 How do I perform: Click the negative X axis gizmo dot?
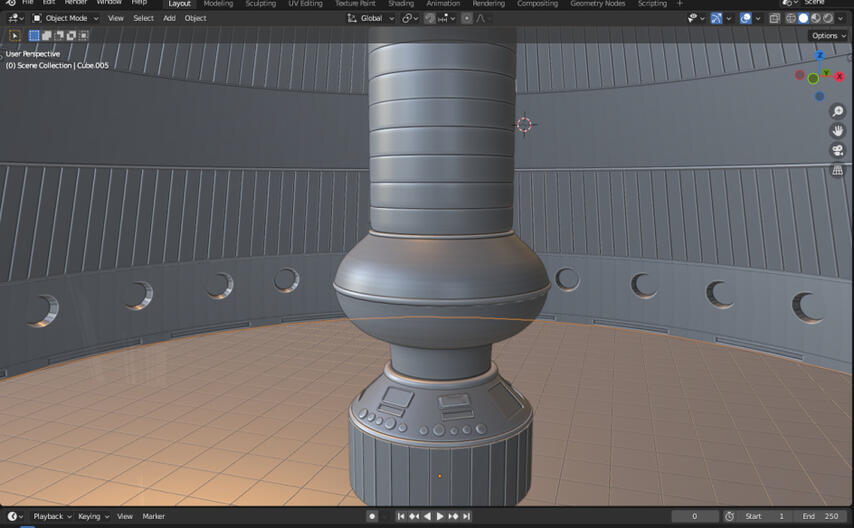pyautogui.click(x=800, y=75)
